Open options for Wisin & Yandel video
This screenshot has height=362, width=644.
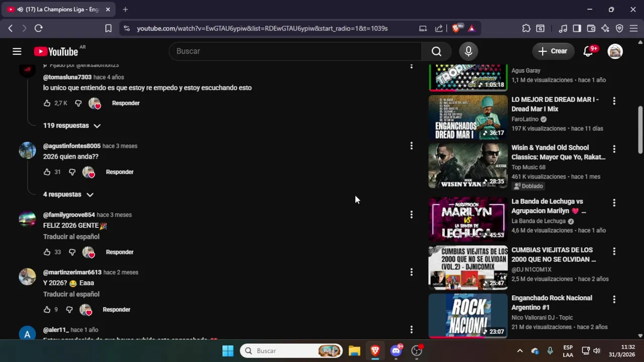614,149
